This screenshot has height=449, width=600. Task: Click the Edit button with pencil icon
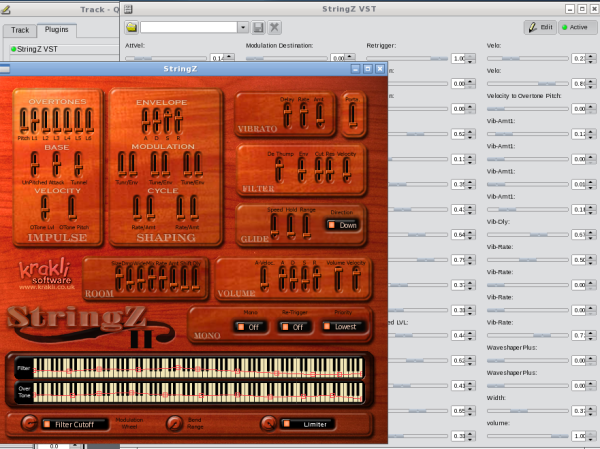click(x=540, y=27)
